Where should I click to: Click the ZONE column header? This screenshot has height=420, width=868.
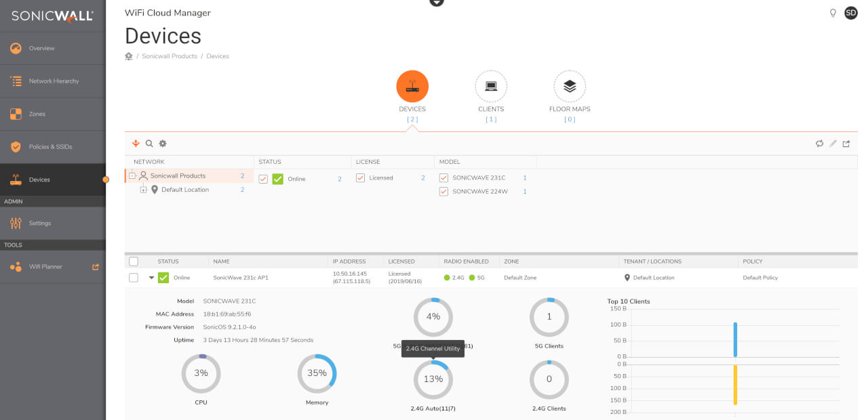(511, 261)
